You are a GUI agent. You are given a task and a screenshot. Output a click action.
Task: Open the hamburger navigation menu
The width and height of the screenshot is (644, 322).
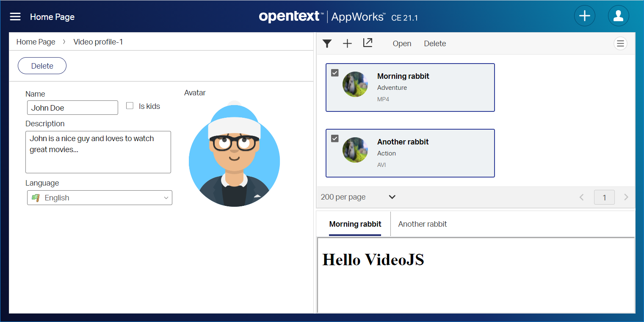click(x=15, y=17)
